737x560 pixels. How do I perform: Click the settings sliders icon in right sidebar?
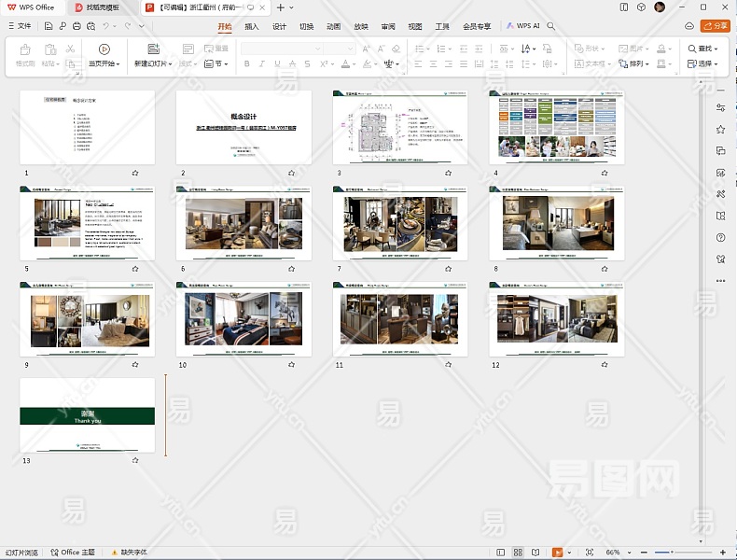pos(720,108)
